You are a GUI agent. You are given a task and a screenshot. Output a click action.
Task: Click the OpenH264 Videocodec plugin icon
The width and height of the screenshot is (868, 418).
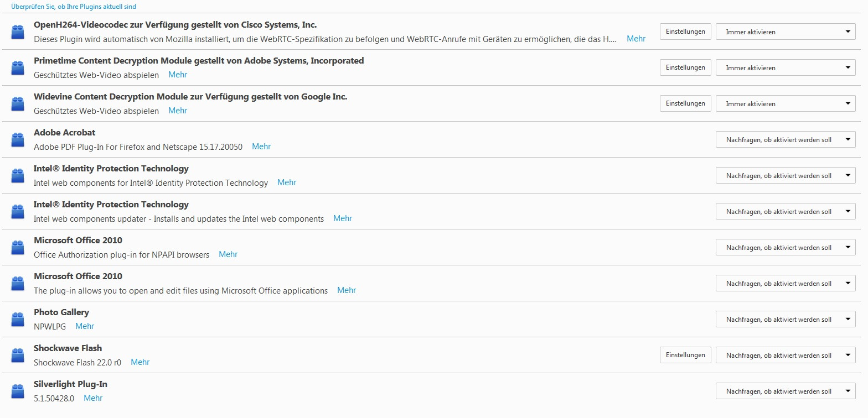[18, 32]
